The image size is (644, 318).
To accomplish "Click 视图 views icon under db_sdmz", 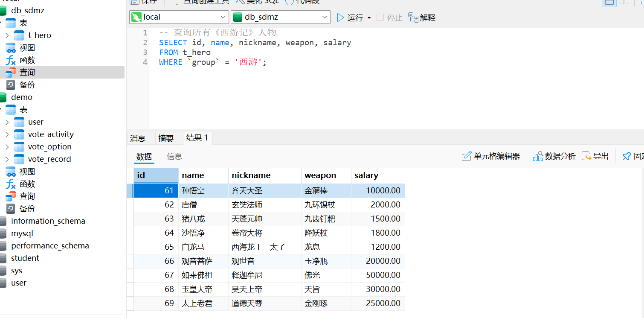I will [11, 48].
